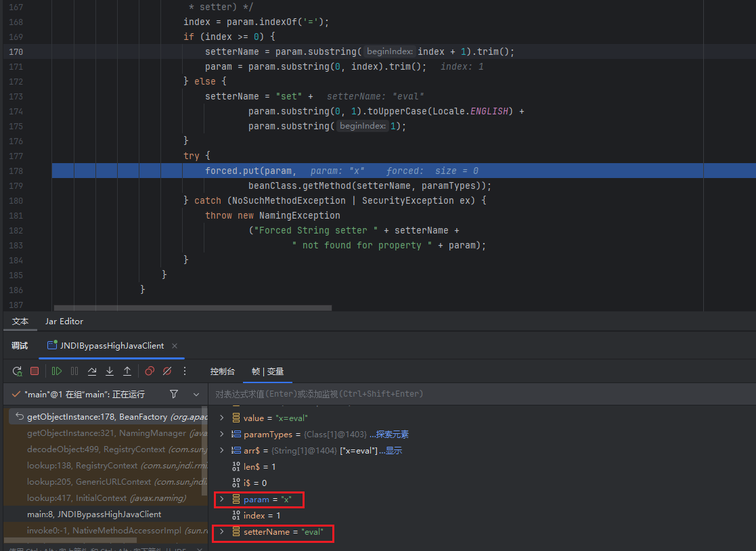Click line number 170 in the gutter
Viewport: 756px width, 551px height.
click(x=16, y=51)
